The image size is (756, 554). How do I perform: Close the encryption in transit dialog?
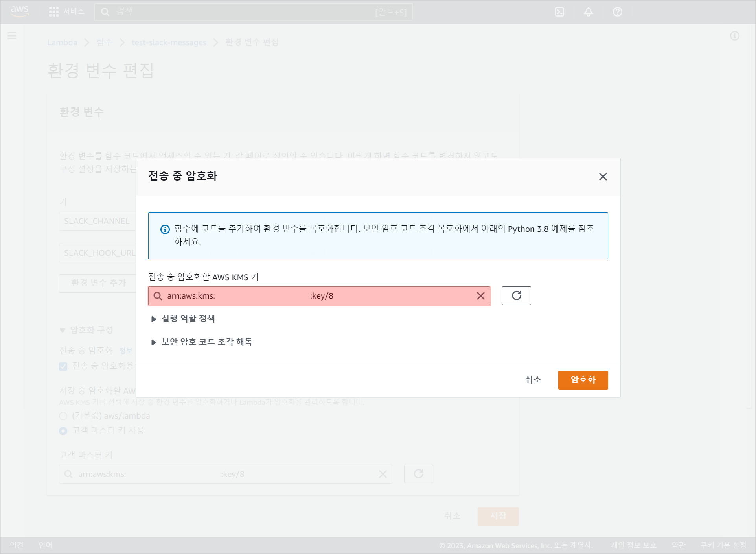[603, 177]
